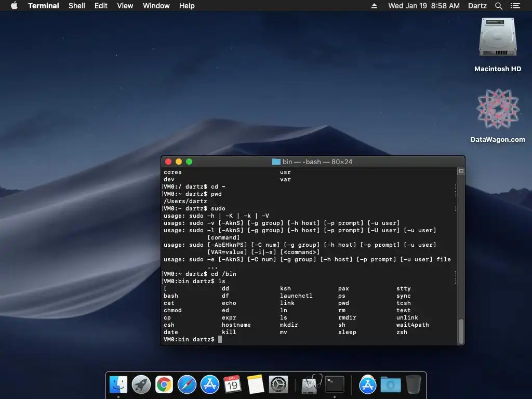Screen dimensions: 532x399
Task: Click the folder proxy icon in Terminal title
Action: point(276,162)
